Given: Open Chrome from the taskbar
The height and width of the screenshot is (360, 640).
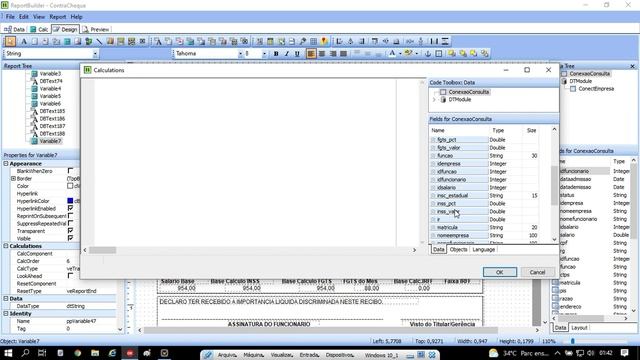Looking at the screenshot, I should [x=78, y=353].
